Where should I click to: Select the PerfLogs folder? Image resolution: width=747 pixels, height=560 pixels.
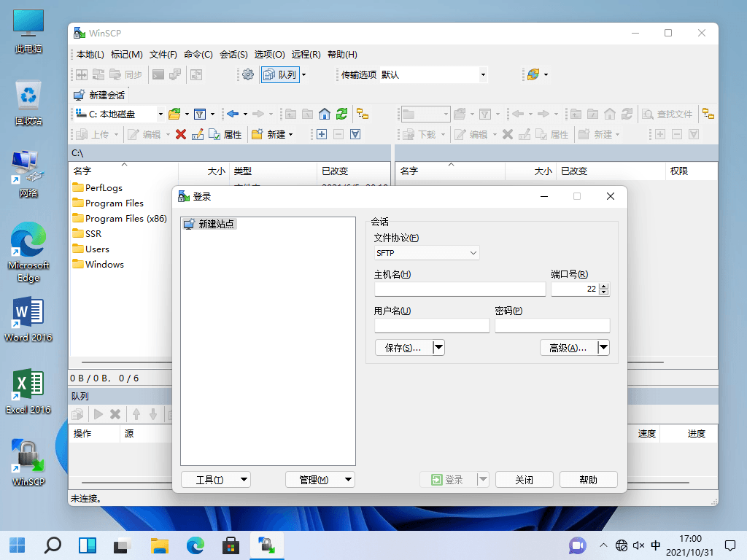point(98,187)
